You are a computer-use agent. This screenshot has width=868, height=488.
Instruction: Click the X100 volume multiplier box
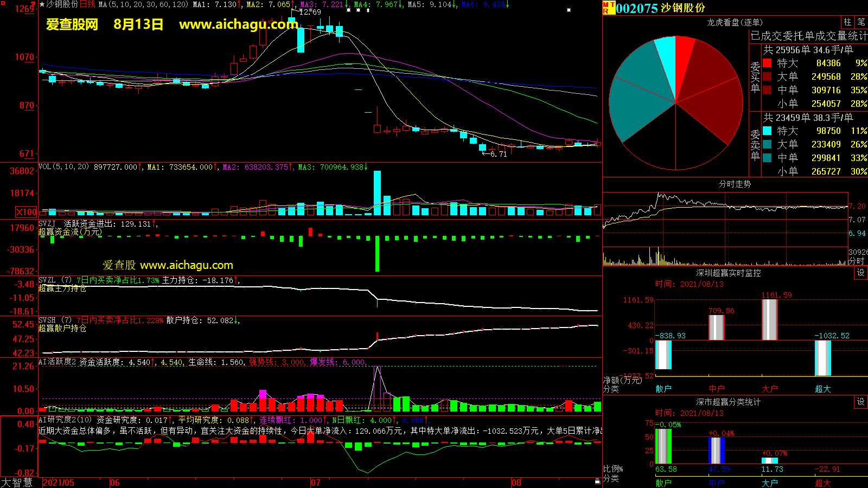pos(27,213)
